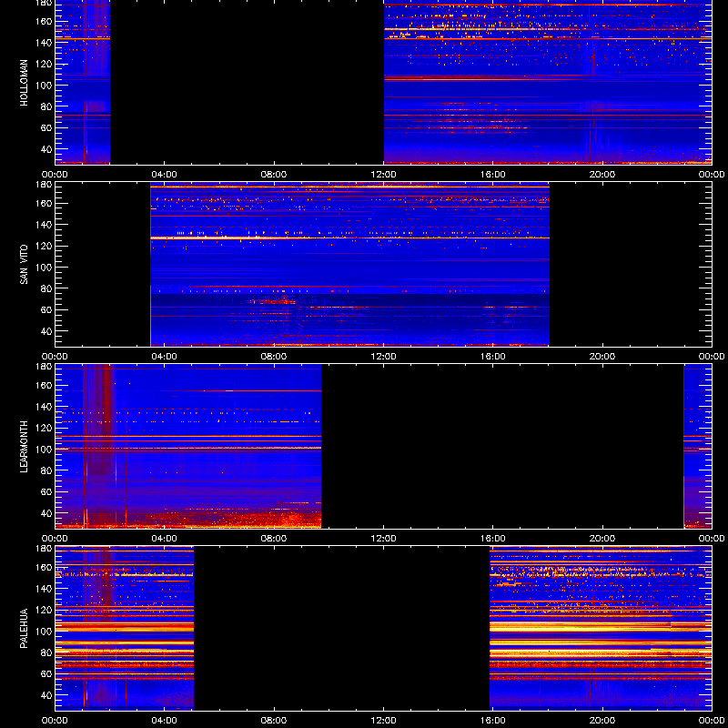Select the 20:00 time label under Holloman plot
728x728 pixels.
click(602, 175)
